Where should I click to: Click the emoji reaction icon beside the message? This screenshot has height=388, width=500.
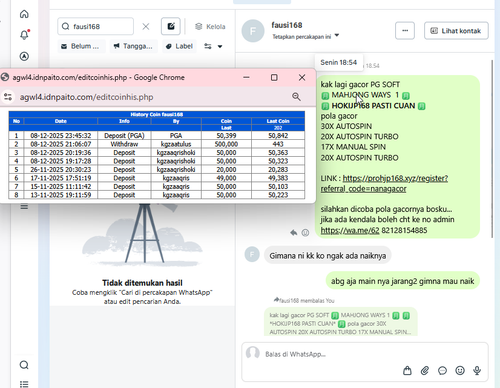[305, 233]
